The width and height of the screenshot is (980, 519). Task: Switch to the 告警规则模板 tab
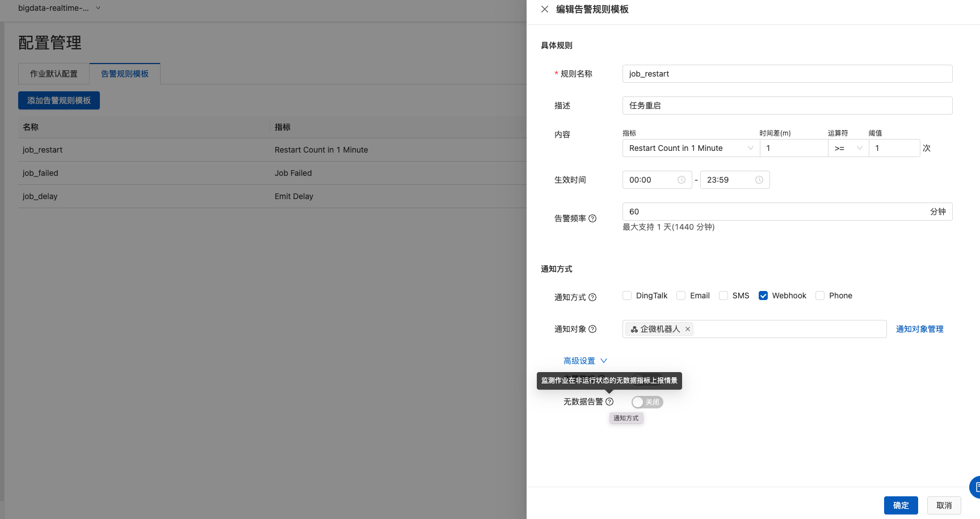point(125,74)
